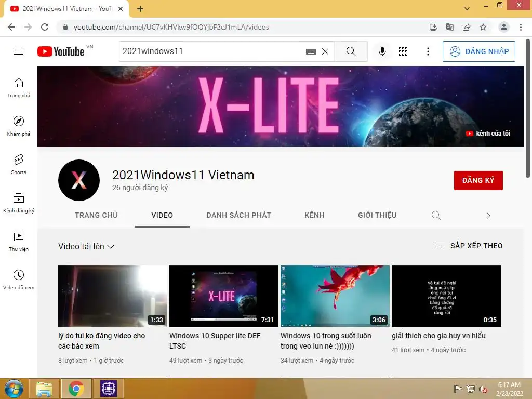
Task: Click the translate page icon in address bar
Action: coord(450,27)
